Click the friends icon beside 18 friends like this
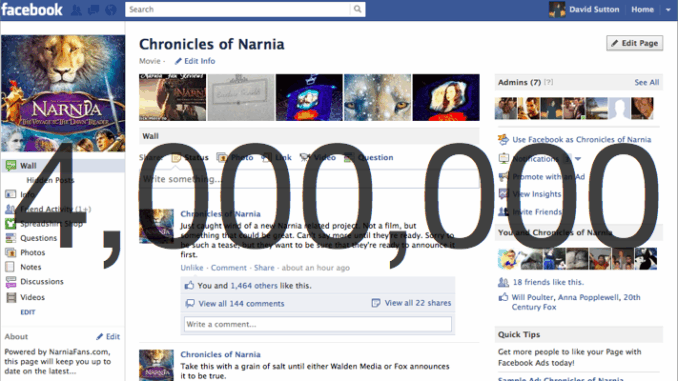This screenshot has width=678, height=381. [503, 282]
